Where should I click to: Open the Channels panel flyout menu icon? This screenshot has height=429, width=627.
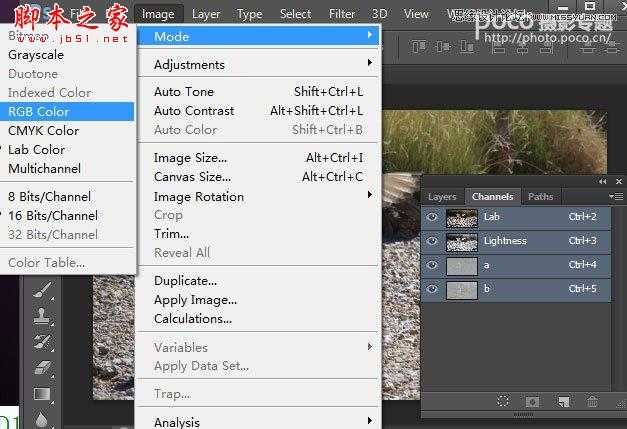pos(616,196)
